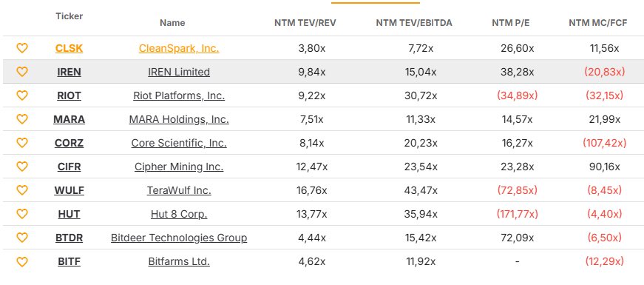Sort by NTM TEV/REV column header

[305, 23]
